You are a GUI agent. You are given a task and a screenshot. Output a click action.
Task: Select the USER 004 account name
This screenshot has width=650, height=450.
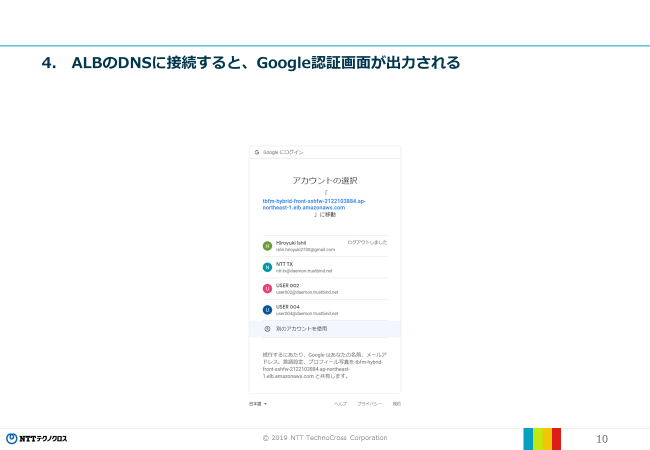288,307
